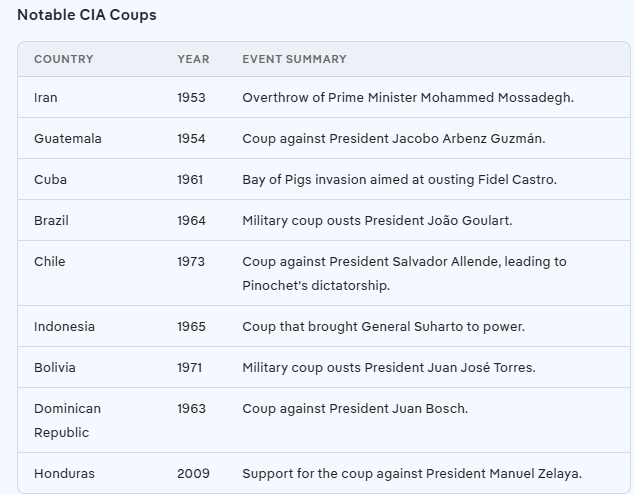
Task: Click the COUNTRY column header
Action: click(63, 59)
